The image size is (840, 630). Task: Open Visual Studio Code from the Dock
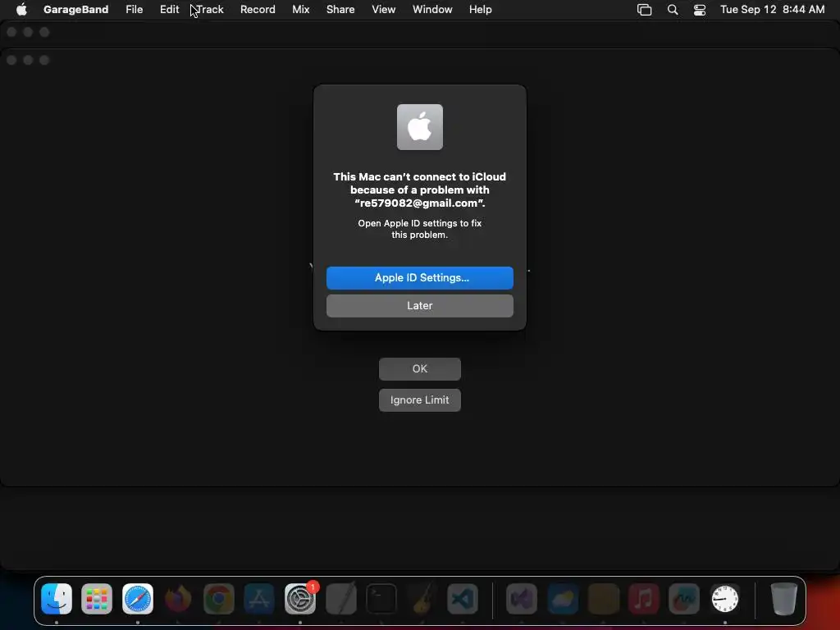coord(463,598)
